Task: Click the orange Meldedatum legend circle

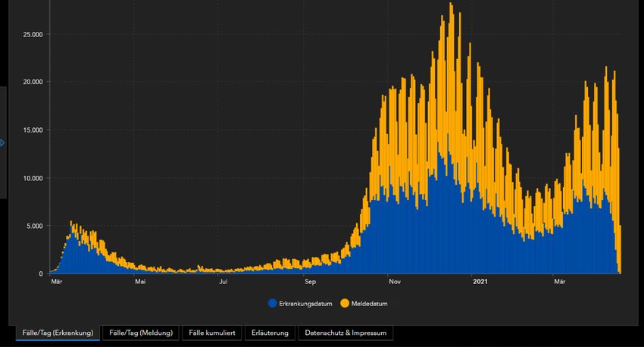Action: 344,303
